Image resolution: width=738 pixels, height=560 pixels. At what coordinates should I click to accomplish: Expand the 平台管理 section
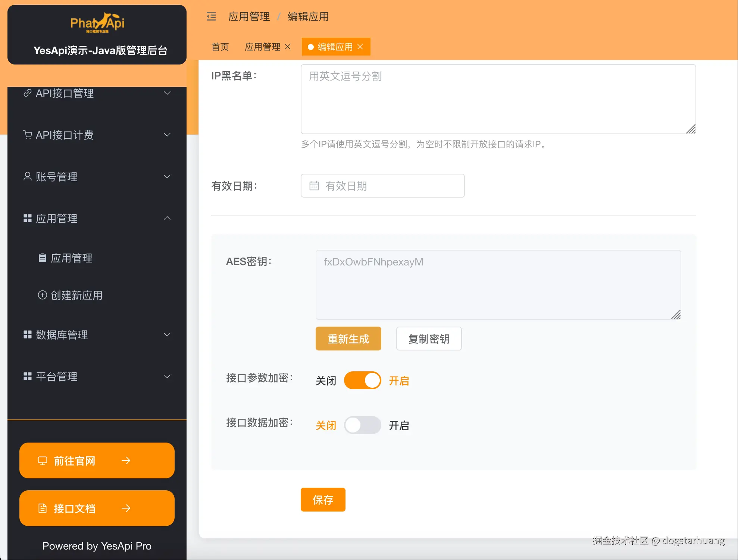167,376
